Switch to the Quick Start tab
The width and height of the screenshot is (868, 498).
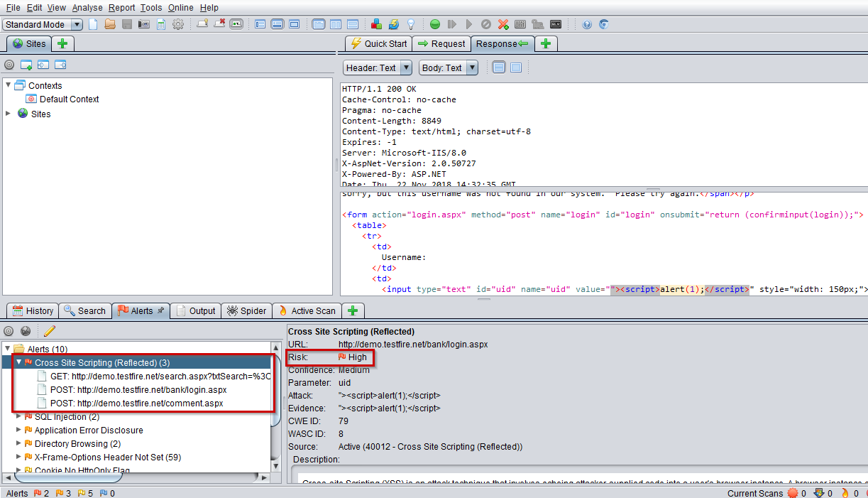[x=378, y=43]
